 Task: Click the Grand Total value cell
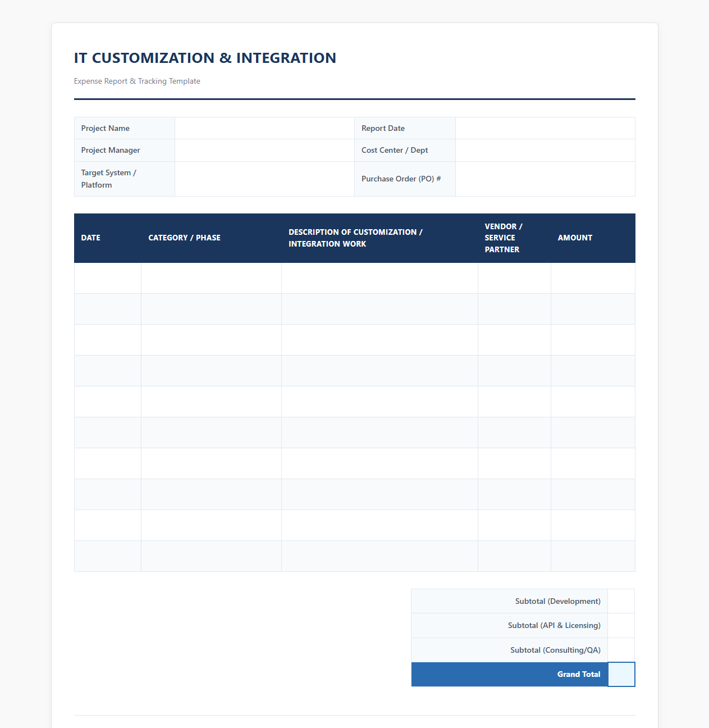[621, 674]
